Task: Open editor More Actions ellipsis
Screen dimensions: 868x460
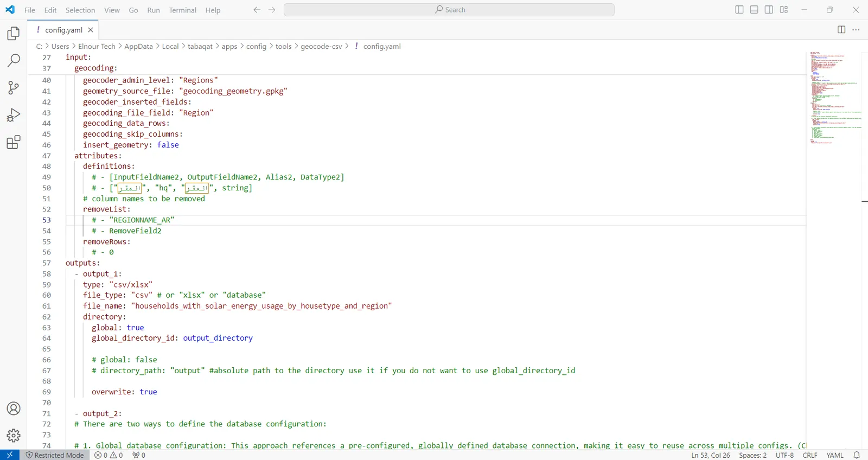Action: 856,30
